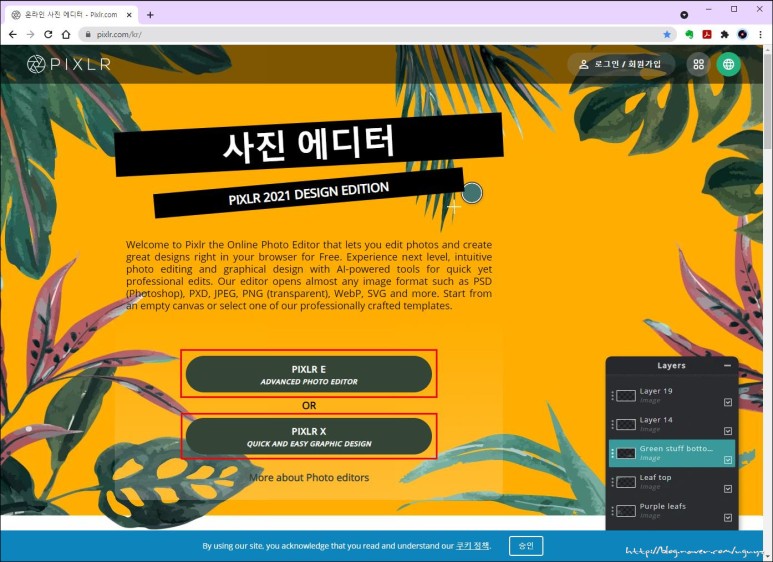Toggle visibility of Purple leafs layer
The height and width of the screenshot is (562, 773).
pos(728,518)
